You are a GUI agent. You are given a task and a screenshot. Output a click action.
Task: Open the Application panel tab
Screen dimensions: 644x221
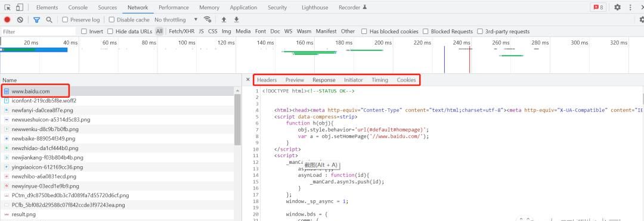[243, 7]
